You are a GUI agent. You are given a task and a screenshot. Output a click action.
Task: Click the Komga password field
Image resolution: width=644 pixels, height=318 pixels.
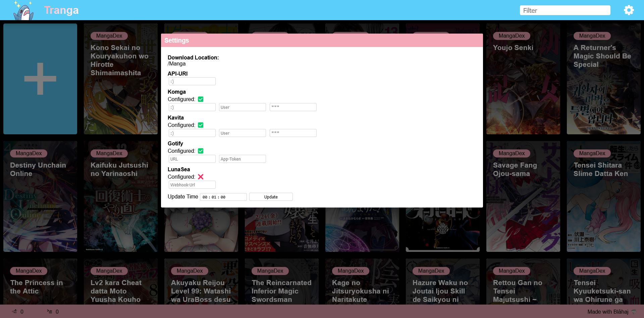[x=293, y=107]
